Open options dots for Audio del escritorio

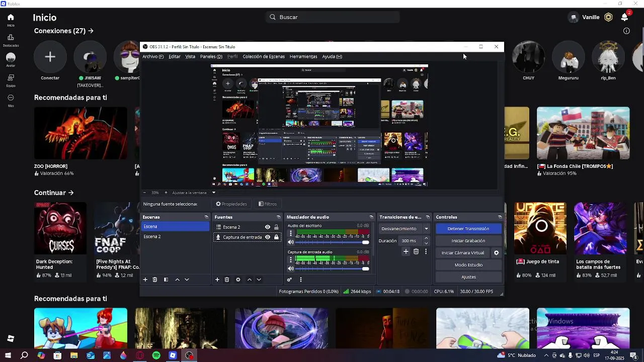coord(290,234)
